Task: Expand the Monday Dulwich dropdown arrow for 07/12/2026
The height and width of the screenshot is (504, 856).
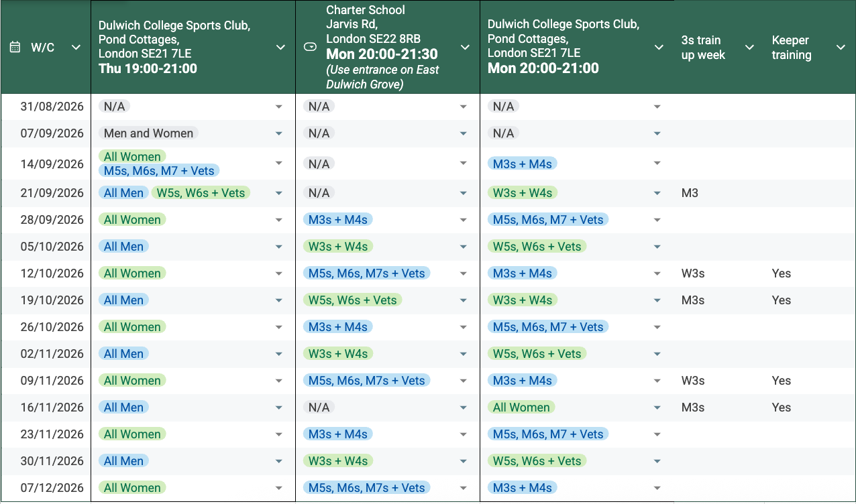Action: (x=657, y=488)
